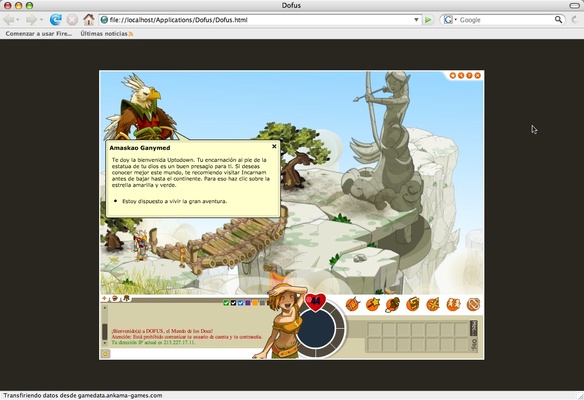Open the search engine dropdown beside the Google icon
Viewport: 584px width, 400px height.
pyautogui.click(x=456, y=20)
